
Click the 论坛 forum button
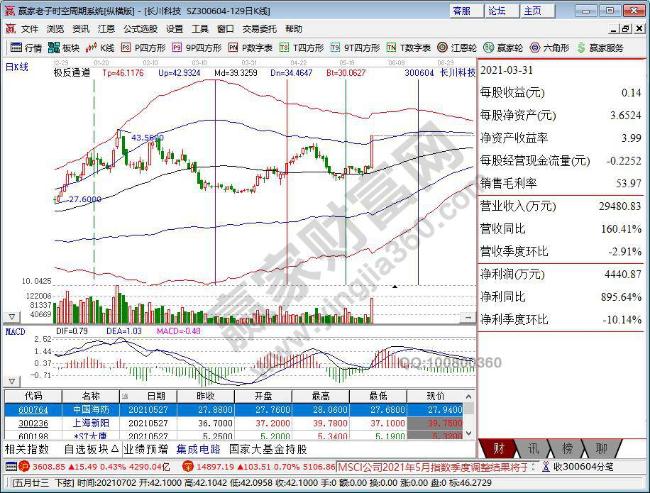click(x=501, y=11)
